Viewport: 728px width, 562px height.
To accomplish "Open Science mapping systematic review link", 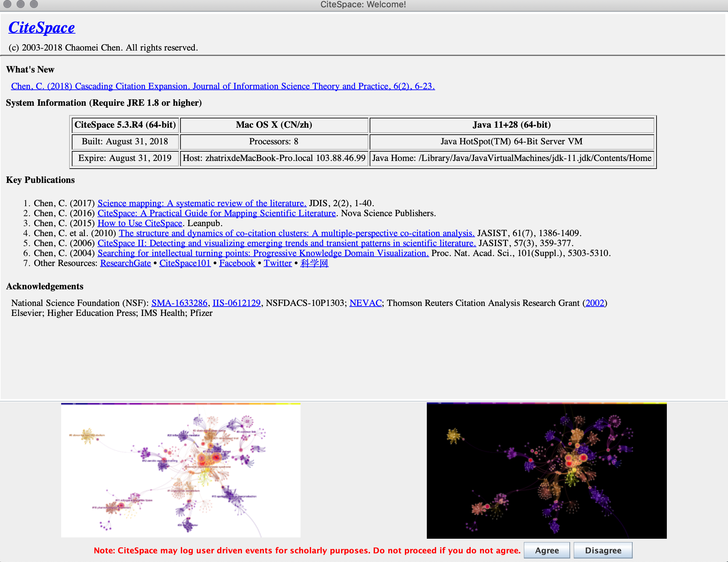I will [202, 203].
